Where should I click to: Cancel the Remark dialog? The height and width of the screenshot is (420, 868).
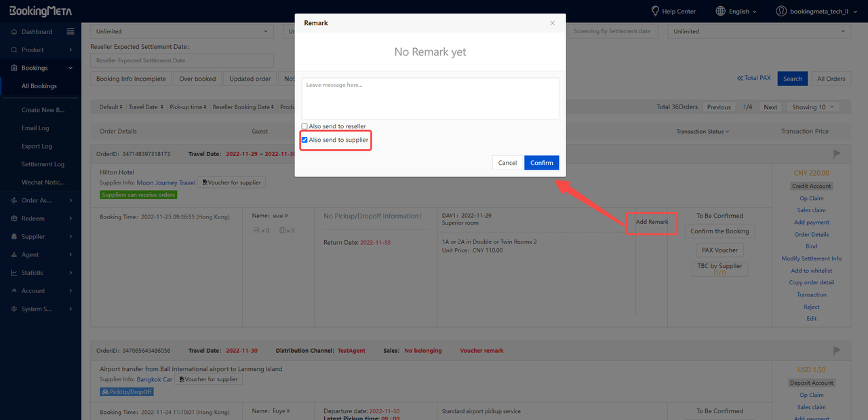507,163
